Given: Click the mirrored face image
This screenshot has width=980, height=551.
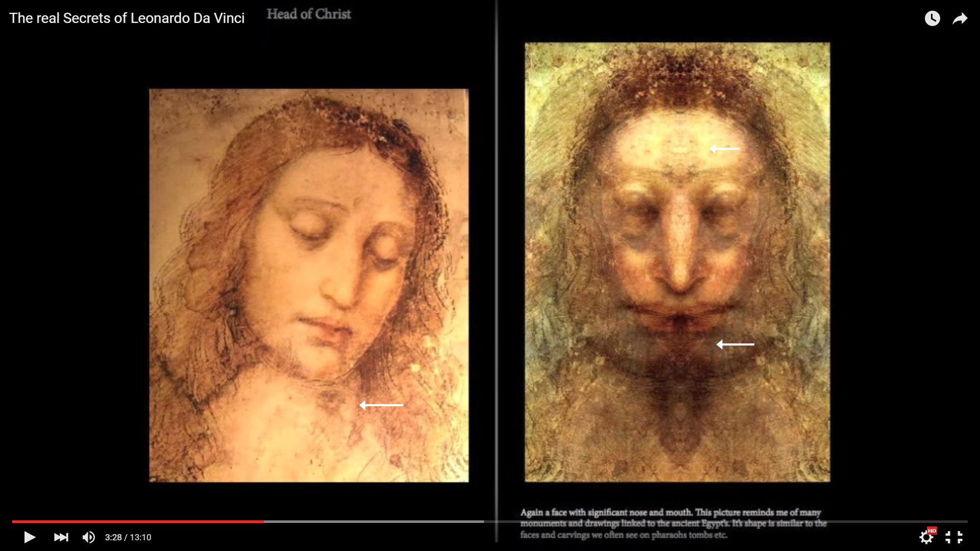Looking at the screenshot, I should pos(677,262).
